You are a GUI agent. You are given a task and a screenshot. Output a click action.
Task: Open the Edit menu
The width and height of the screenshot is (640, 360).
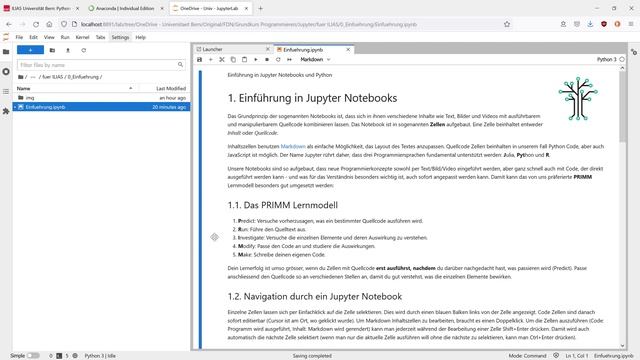click(33, 37)
